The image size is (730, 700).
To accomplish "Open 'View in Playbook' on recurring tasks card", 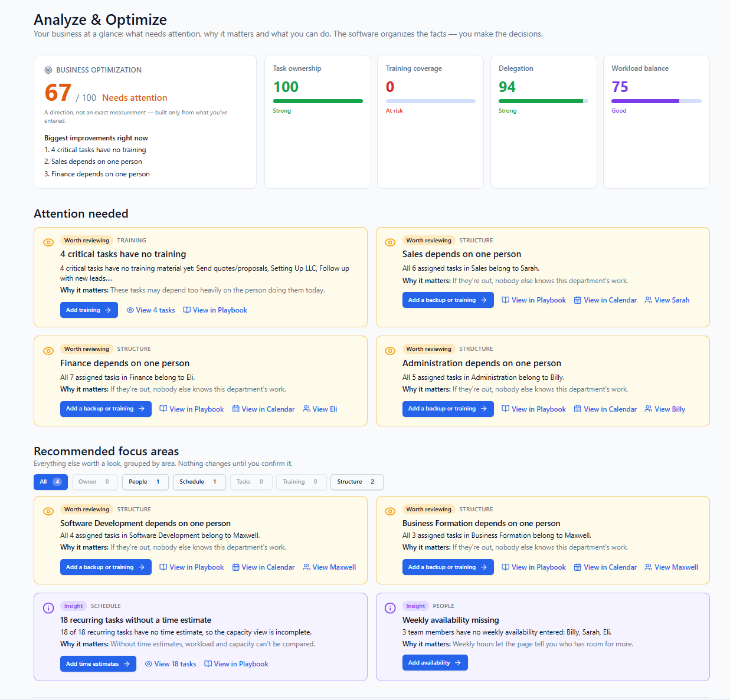I will [236, 664].
